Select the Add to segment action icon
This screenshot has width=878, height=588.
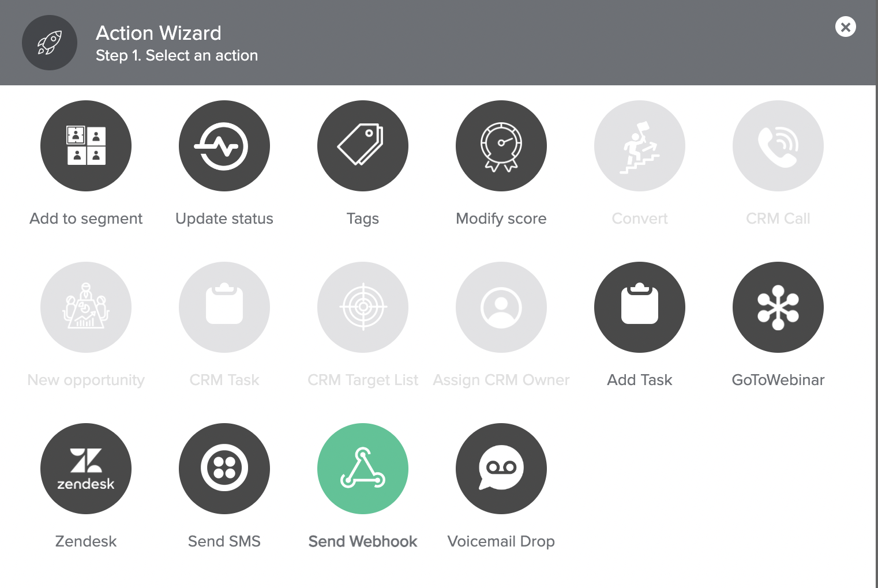pos(86,146)
